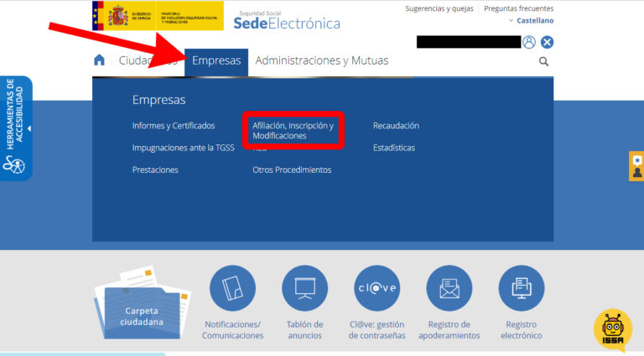Click the X logout icon beside profile
The width and height of the screenshot is (644, 356).
547,42
